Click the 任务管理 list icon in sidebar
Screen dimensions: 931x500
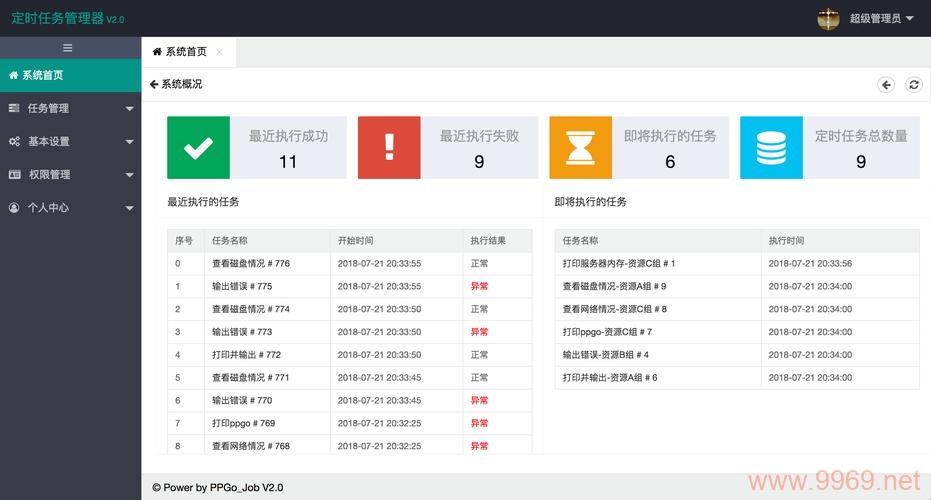(x=14, y=108)
